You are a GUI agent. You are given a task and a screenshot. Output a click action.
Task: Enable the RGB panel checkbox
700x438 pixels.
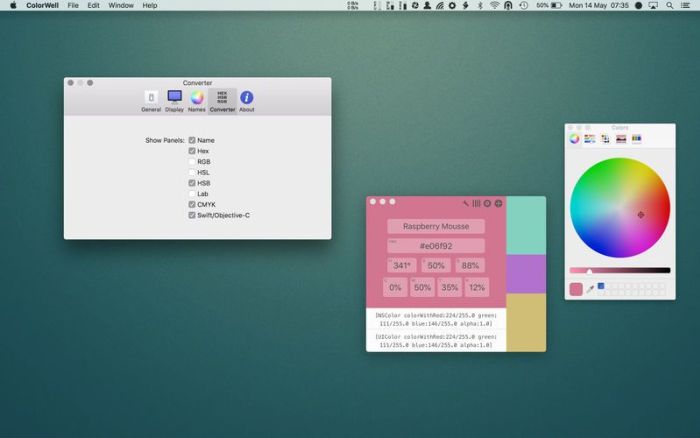[x=192, y=162]
